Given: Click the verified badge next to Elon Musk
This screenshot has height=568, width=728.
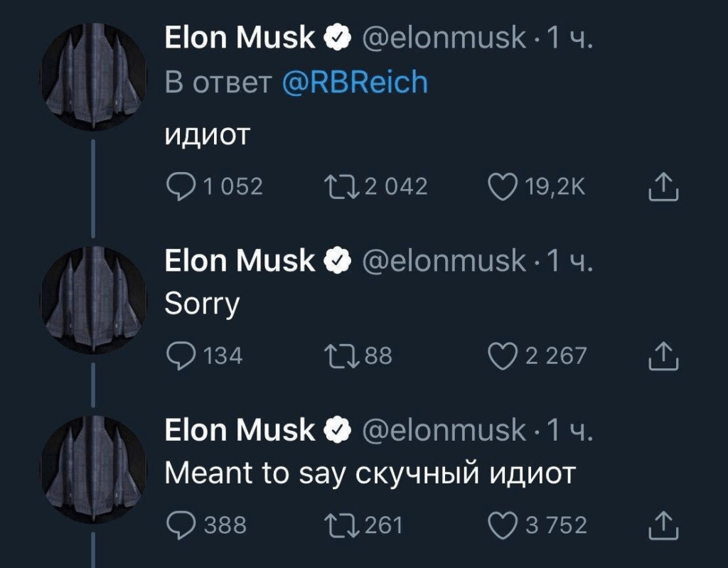Looking at the screenshot, I should tap(336, 36).
